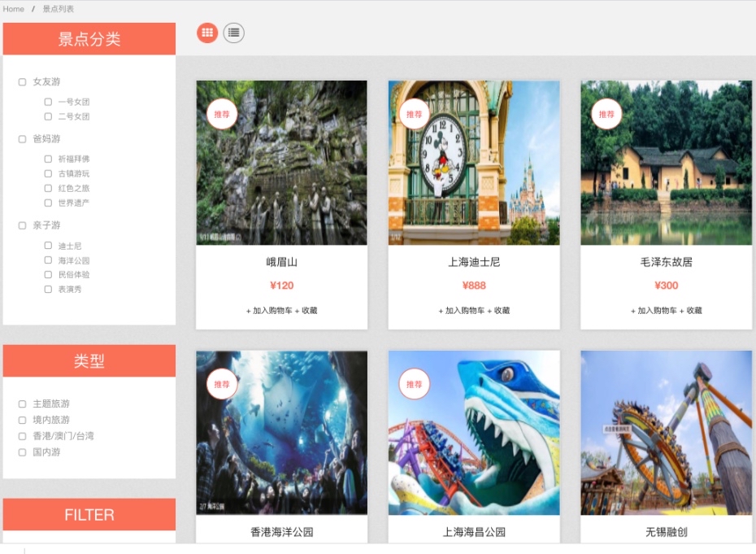The width and height of the screenshot is (756, 554).
Task: Click the ¥888 price of 上海迪士尼
Action: pos(474,286)
